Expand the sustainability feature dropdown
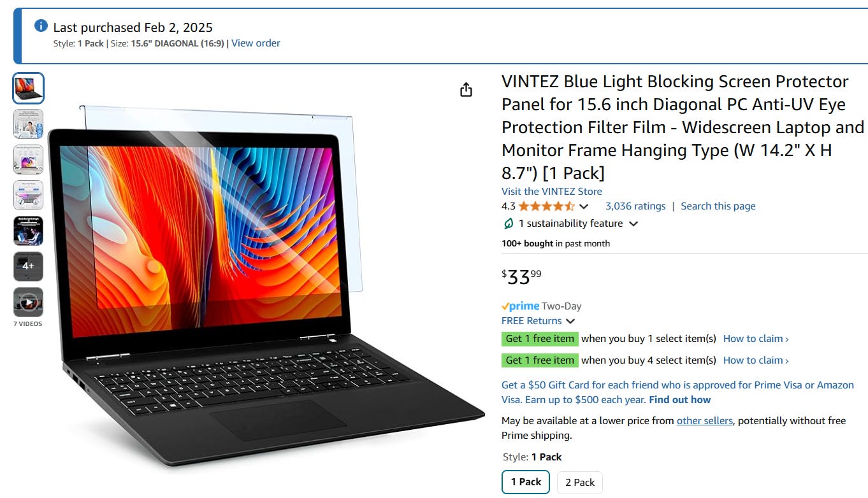The image size is (868, 498). point(633,224)
